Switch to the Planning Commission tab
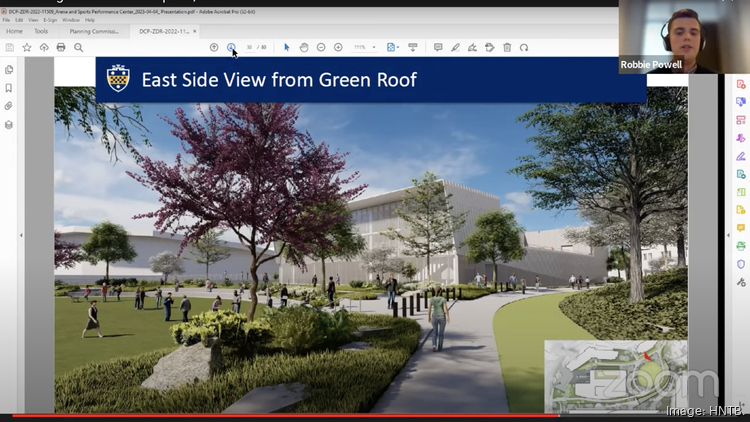Viewport: 750px width, 422px height. click(93, 31)
